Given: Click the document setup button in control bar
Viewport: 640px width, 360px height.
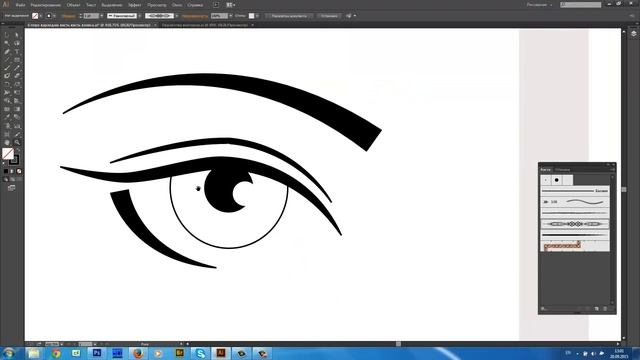Looking at the screenshot, I should tap(289, 16).
